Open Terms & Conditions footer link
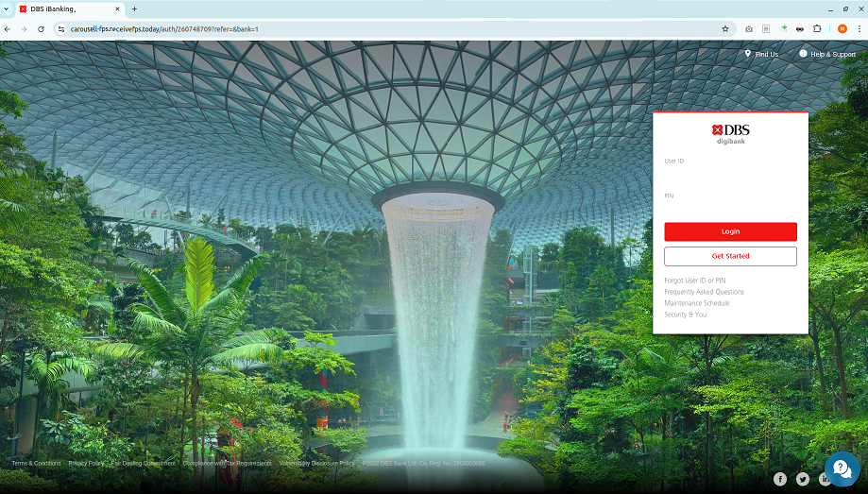Image resolution: width=868 pixels, height=494 pixels. tap(37, 463)
